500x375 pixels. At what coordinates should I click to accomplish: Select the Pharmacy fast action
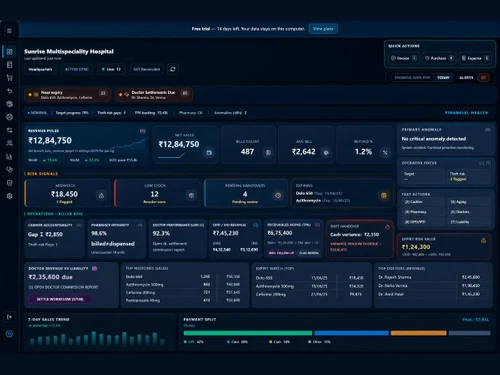(x=423, y=212)
